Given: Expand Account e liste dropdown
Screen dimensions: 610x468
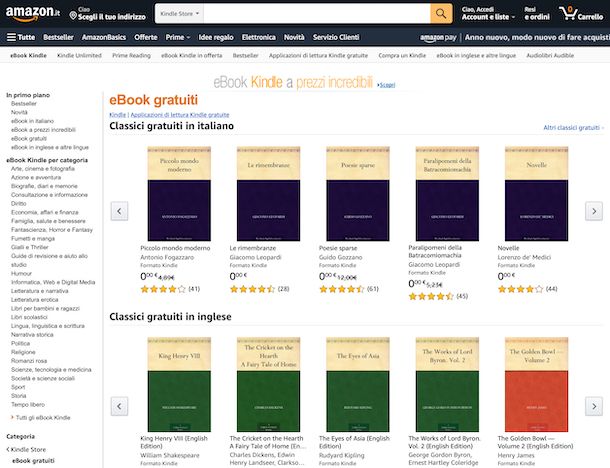Looking at the screenshot, I should coord(488,14).
